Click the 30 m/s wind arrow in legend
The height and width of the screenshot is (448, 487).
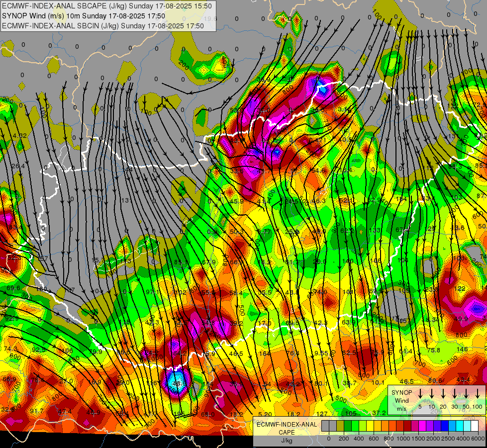pos(455,394)
